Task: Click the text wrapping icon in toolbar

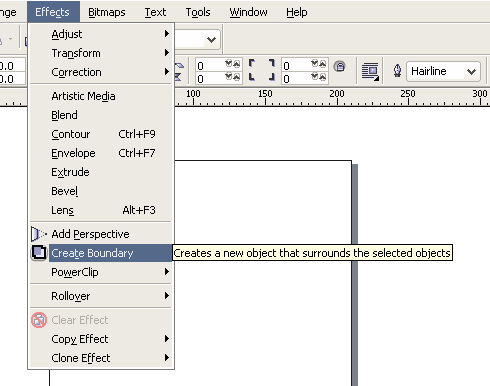Action: point(370,71)
